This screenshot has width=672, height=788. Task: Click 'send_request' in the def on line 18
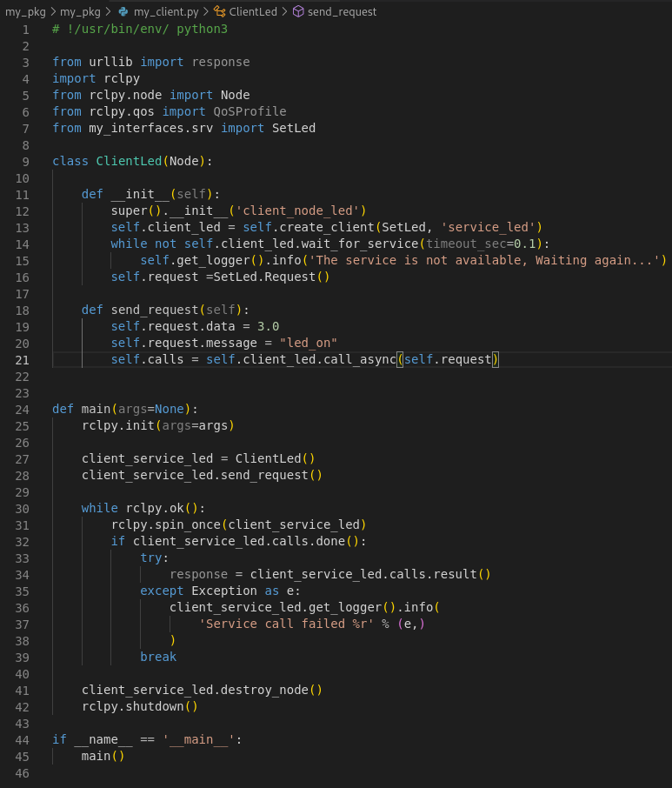pos(155,311)
